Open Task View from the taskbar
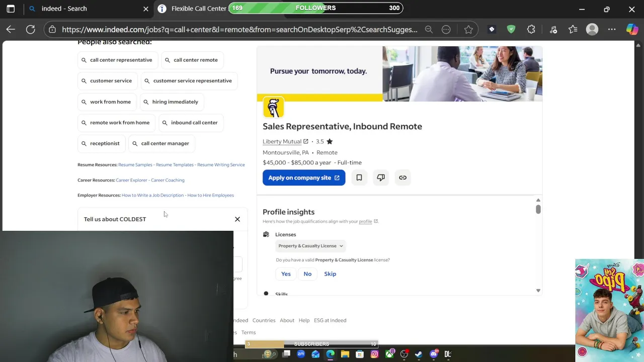The height and width of the screenshot is (362, 644). (286, 354)
